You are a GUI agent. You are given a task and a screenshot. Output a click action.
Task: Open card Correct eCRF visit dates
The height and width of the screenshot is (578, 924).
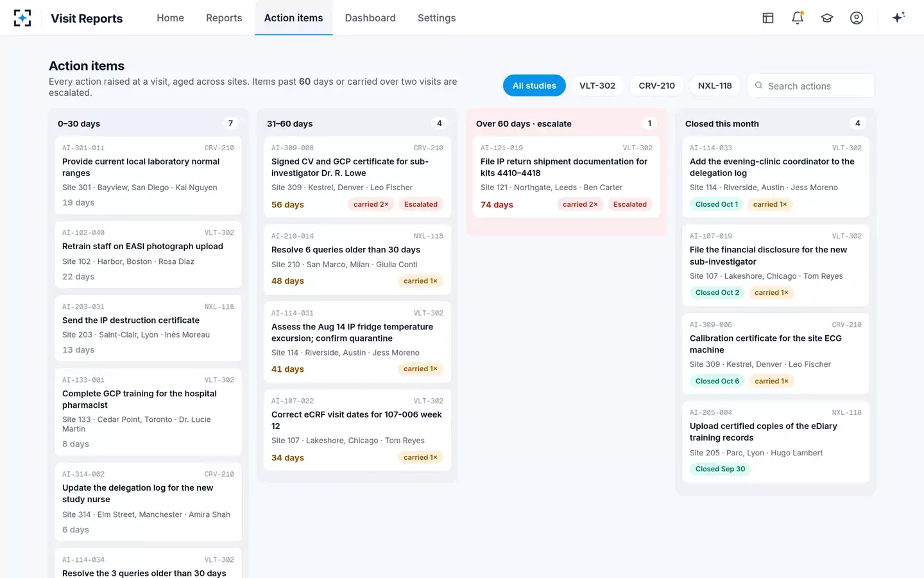click(357, 430)
